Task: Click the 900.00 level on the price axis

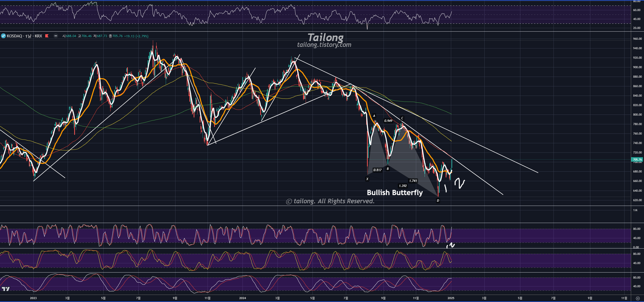Action: tap(637, 67)
